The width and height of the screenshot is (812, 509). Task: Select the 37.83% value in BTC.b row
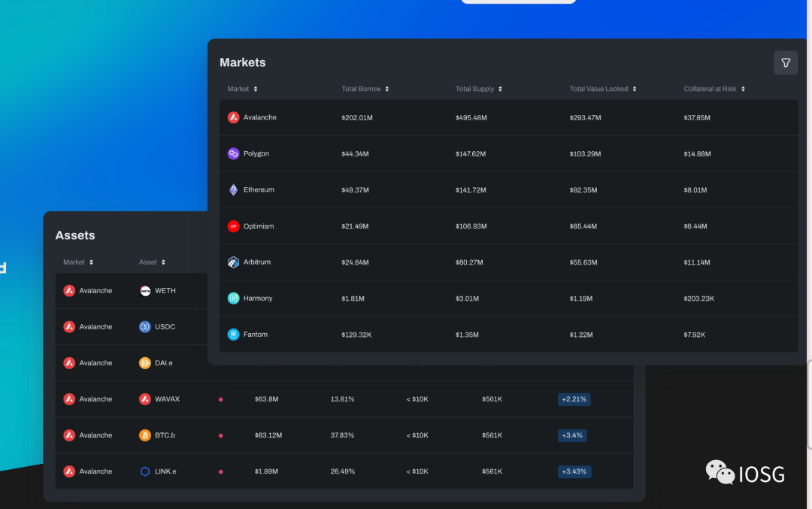342,435
